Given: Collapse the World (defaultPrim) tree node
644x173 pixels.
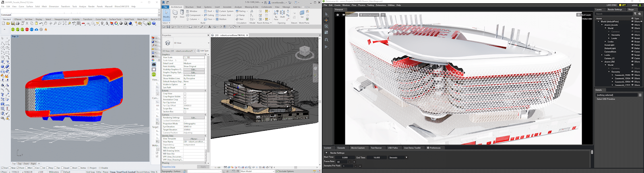Looking at the screenshot, I should pyautogui.click(x=599, y=22).
